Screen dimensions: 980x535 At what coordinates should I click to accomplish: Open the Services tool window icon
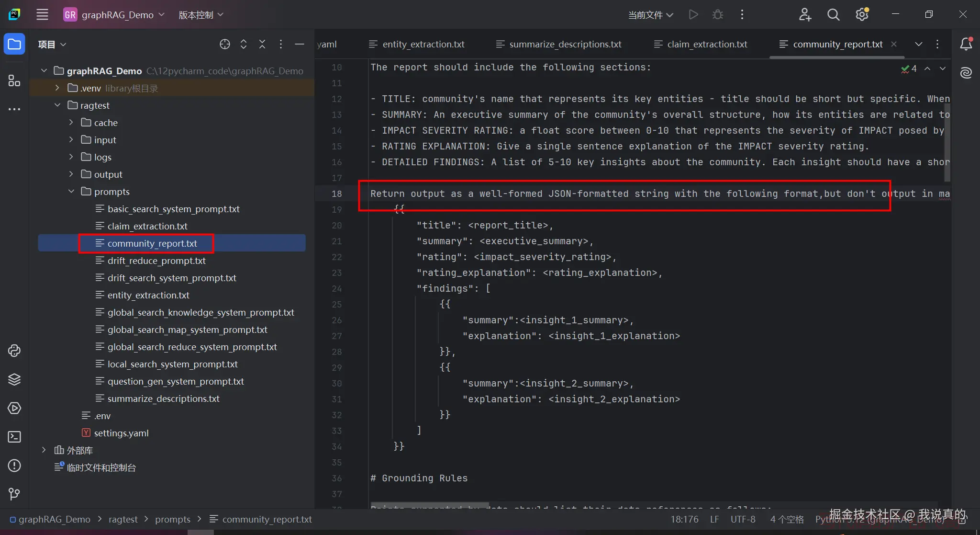click(x=14, y=408)
